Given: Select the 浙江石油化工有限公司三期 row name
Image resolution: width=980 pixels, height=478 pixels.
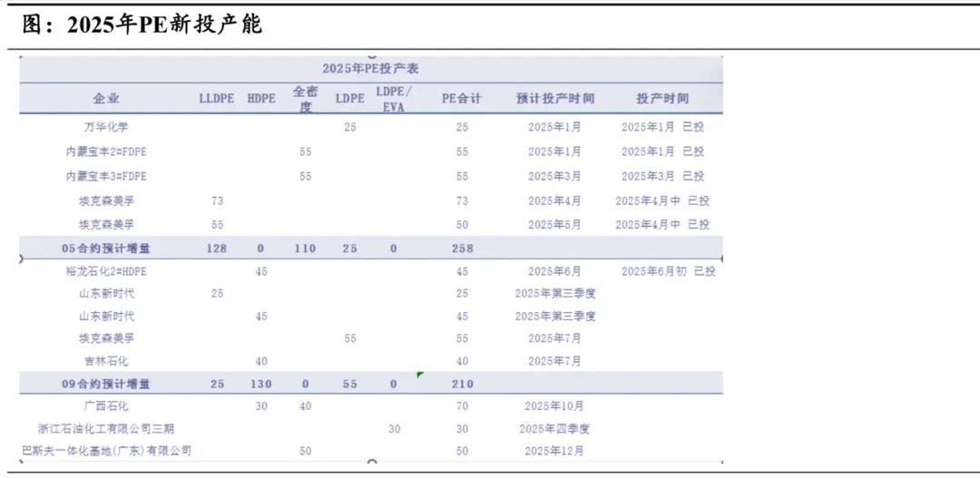Looking at the screenshot, I should pos(106,429).
